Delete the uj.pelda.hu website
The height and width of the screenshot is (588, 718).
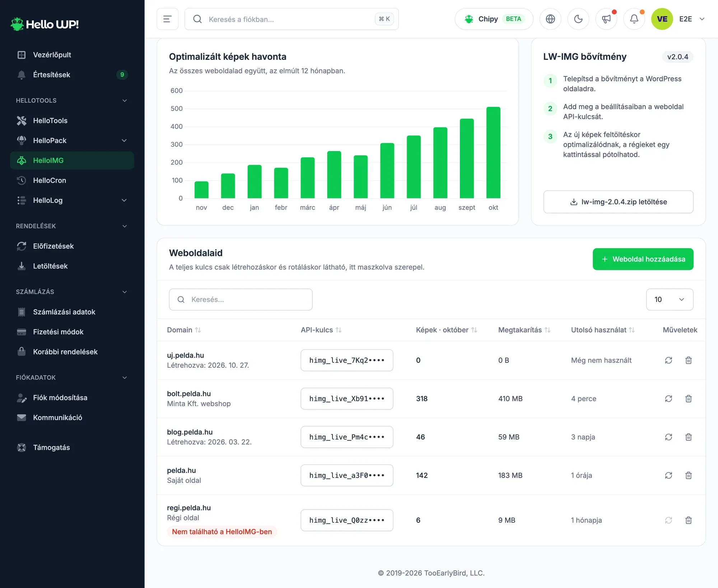pyautogui.click(x=689, y=360)
